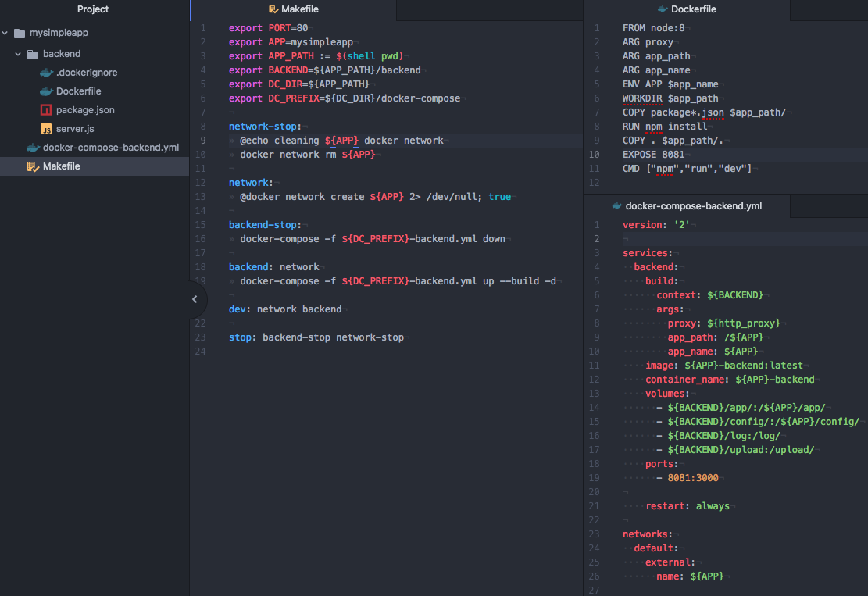
Task: Click 'image: ${APP}-backend:latest' line
Action: tap(724, 366)
